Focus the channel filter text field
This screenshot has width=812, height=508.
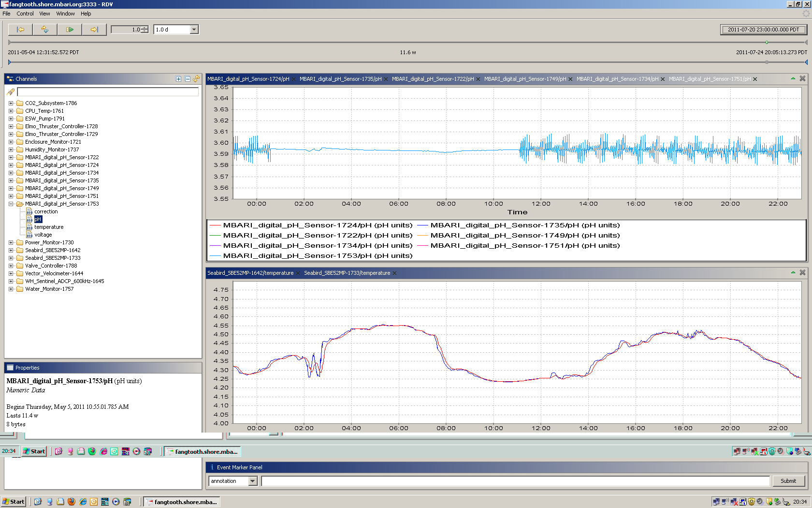coord(108,92)
